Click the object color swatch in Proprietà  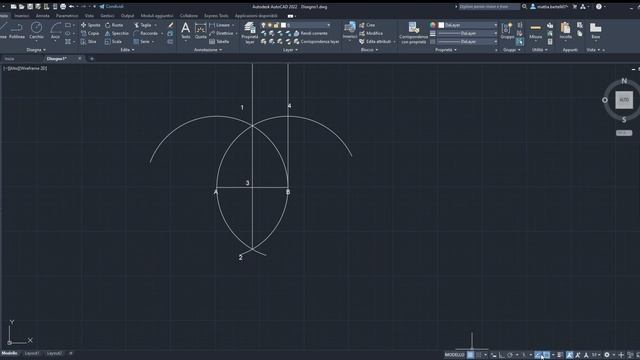(x=433, y=25)
